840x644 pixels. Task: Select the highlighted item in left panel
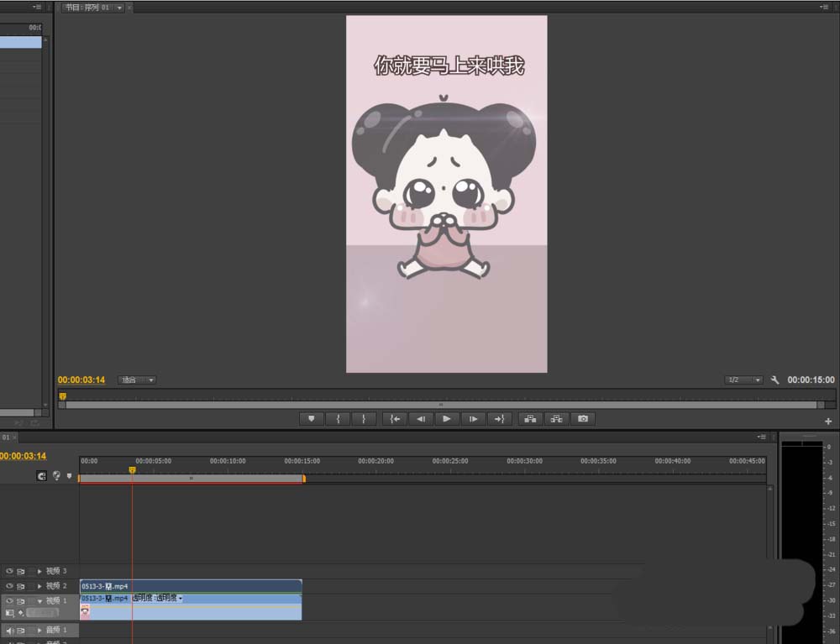click(x=20, y=42)
